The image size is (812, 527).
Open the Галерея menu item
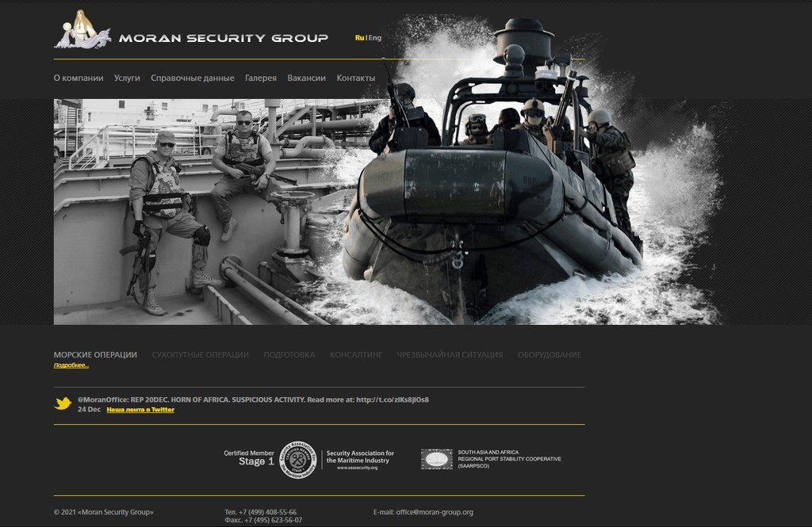(x=260, y=78)
